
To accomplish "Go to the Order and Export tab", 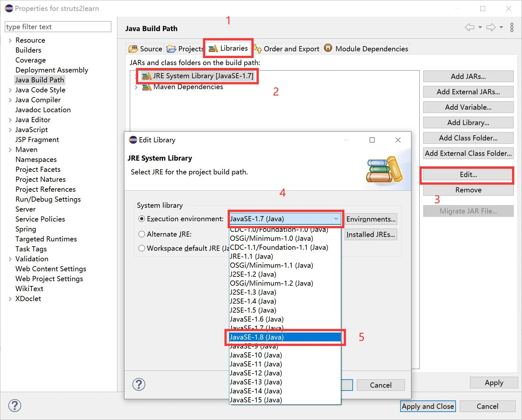I will (x=287, y=49).
